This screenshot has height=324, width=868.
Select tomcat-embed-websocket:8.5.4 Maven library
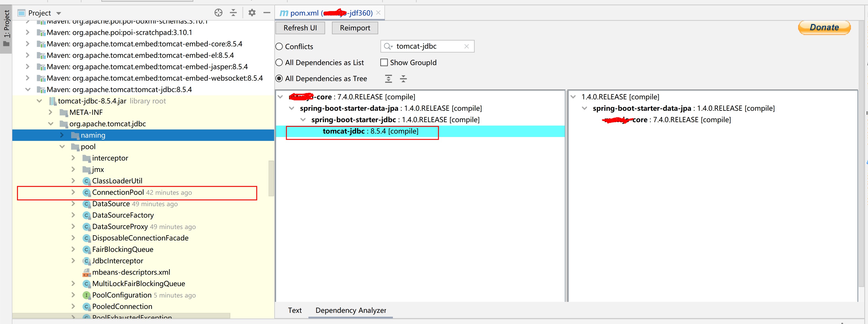pyautogui.click(x=155, y=78)
